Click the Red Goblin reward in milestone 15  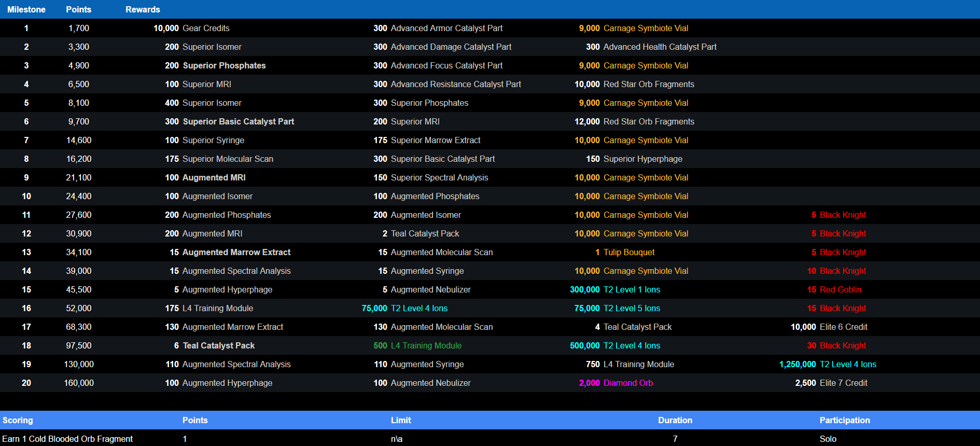(x=840, y=289)
